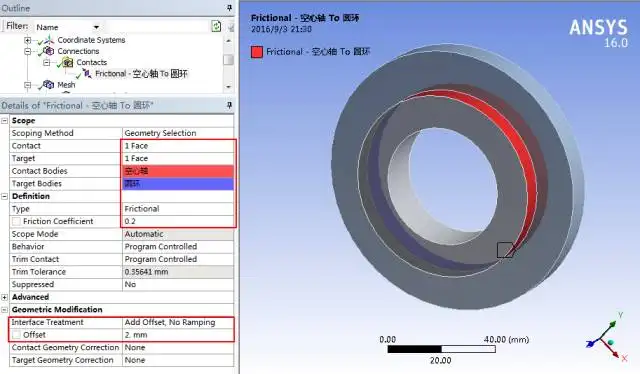The width and height of the screenshot is (640, 374).
Task: Toggle the Offset parameter checkbox
Action: tap(16, 335)
